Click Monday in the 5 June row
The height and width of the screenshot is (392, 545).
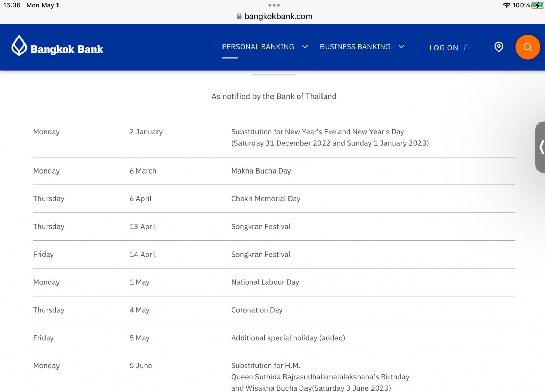[x=46, y=366]
